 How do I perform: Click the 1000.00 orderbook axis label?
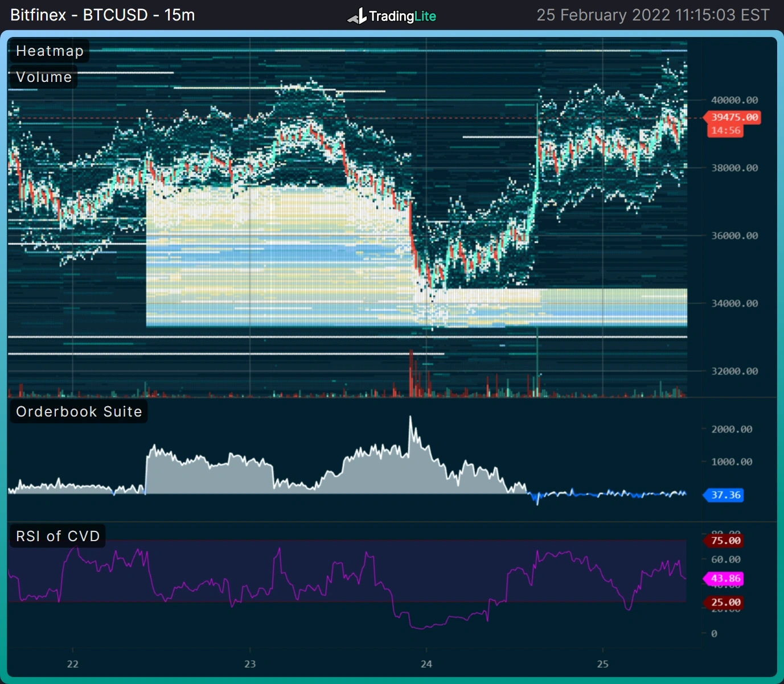(x=732, y=462)
